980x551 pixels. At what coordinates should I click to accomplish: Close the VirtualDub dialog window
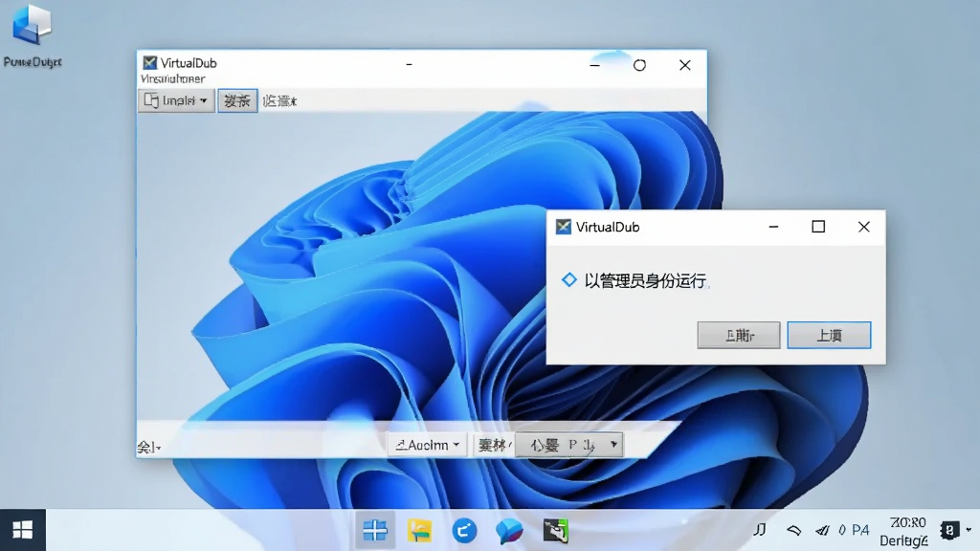tap(864, 227)
